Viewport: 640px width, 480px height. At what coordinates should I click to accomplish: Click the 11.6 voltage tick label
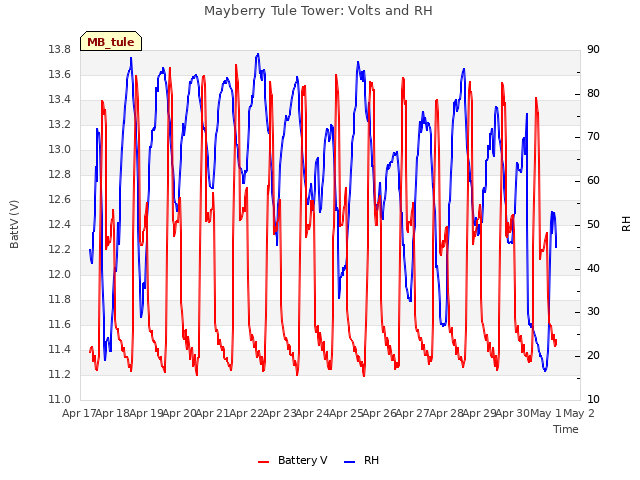(x=60, y=324)
